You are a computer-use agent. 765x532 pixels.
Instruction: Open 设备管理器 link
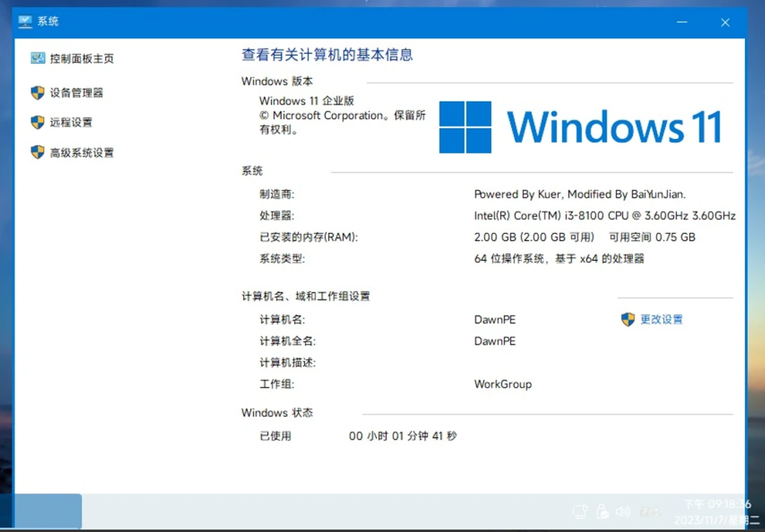point(77,93)
